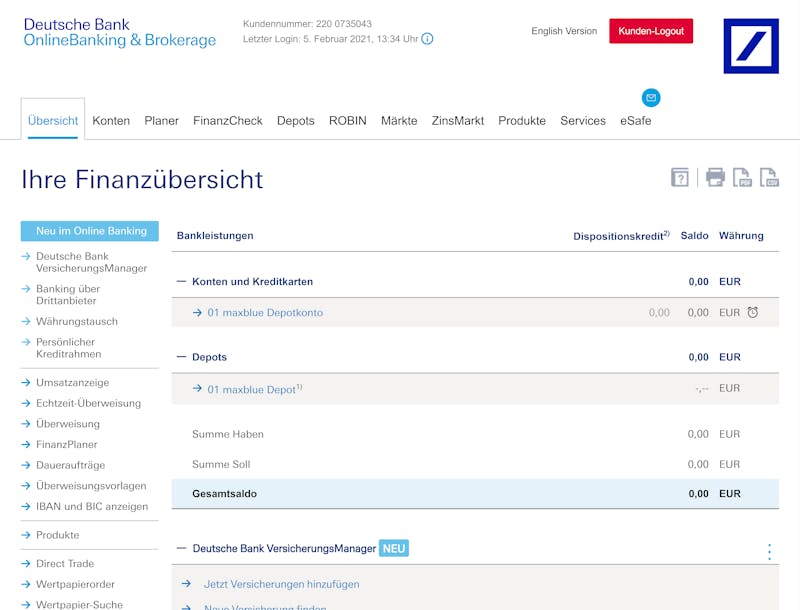800x610 pixels.
Task: Collapse the Konten und Kreditkarten section
Action: pyautogui.click(x=181, y=282)
